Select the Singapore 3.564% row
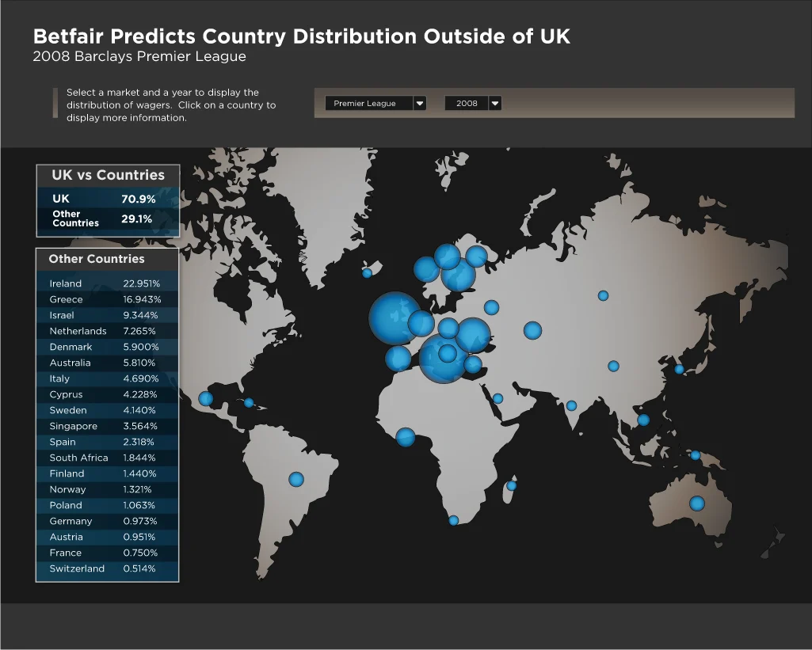This screenshot has height=650, width=812. pyautogui.click(x=107, y=426)
